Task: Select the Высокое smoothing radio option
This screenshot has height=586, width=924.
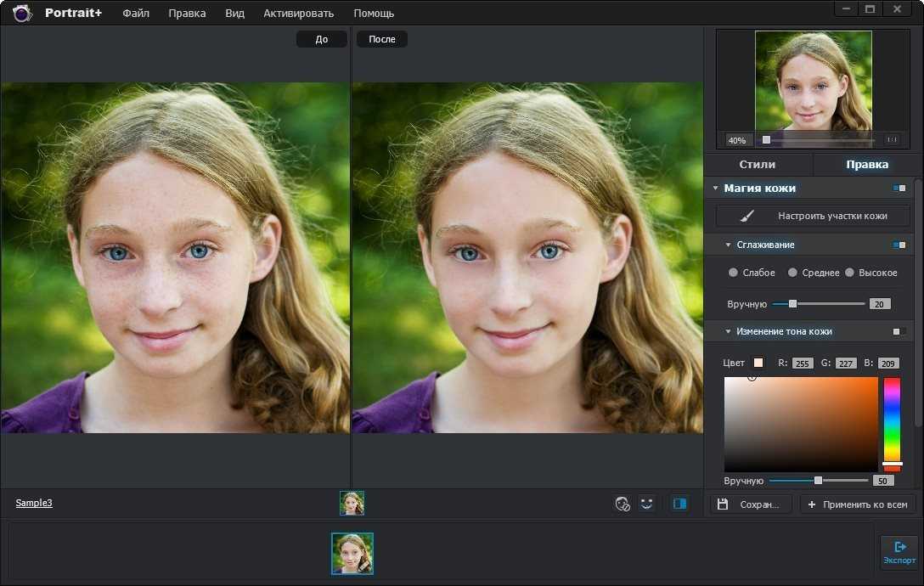Action: click(849, 273)
